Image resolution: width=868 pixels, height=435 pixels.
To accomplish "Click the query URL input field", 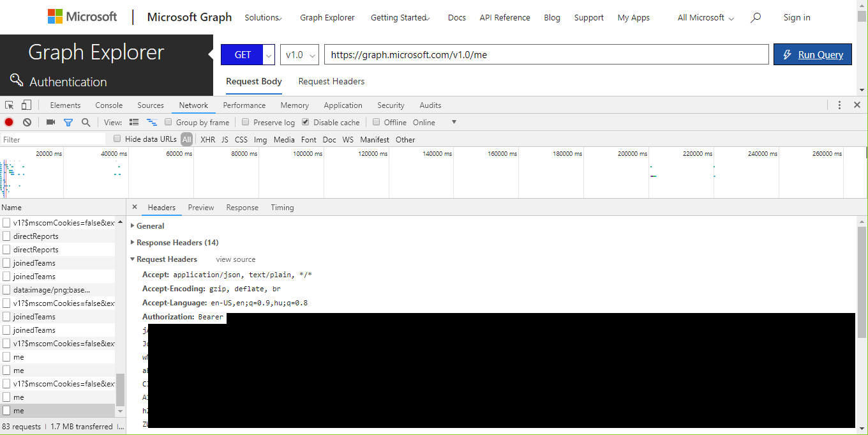I will tap(546, 55).
